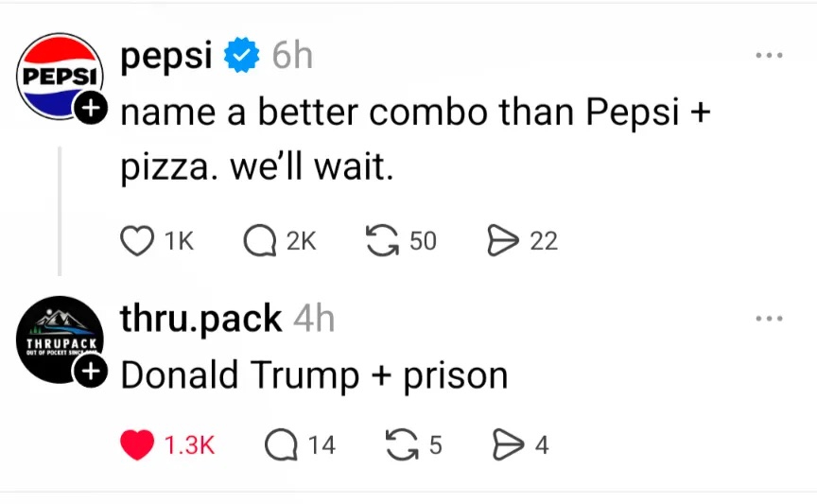Share the Pepsi post via the send icon

pos(498,242)
